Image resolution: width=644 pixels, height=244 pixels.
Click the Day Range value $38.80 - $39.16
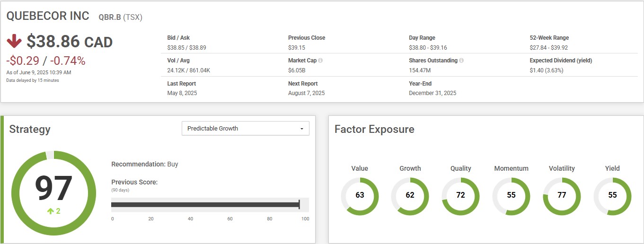(428, 48)
